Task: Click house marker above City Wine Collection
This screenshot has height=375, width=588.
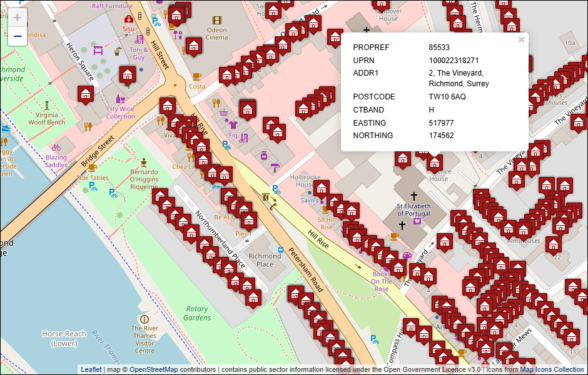Action: [x=128, y=75]
